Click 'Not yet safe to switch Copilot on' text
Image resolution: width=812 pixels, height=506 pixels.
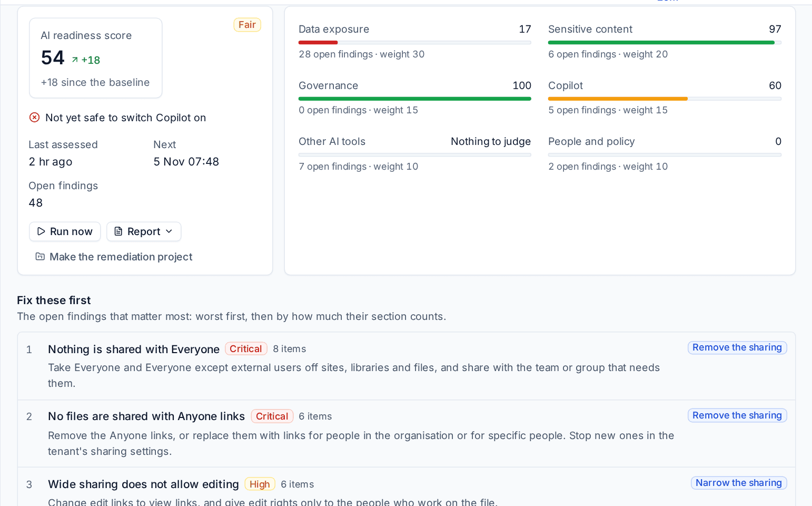[x=126, y=118]
